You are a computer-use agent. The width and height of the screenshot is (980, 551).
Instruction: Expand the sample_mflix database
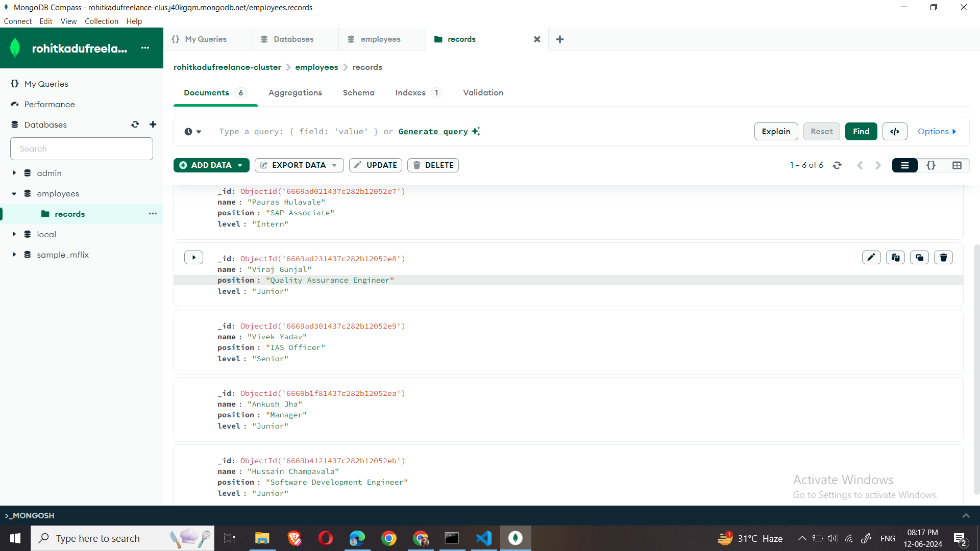(14, 255)
